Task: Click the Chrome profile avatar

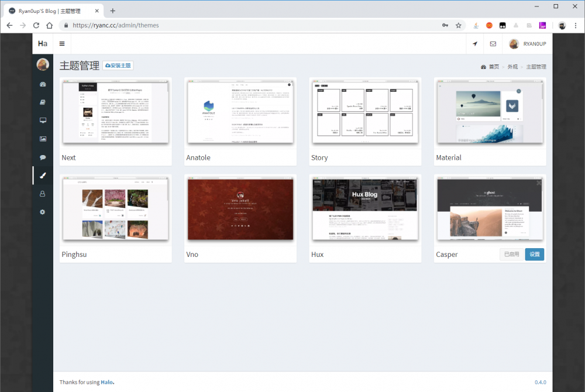Action: (562, 25)
